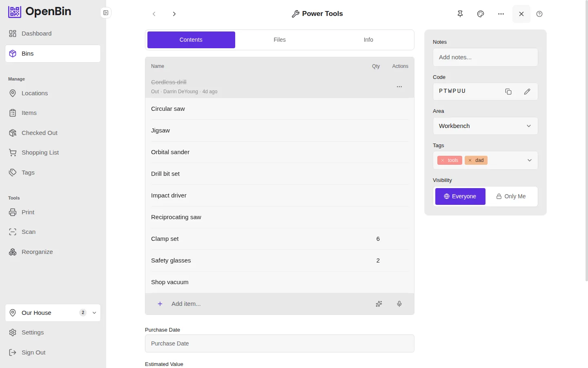
Task: Navigate to Locations
Action: 53,93
